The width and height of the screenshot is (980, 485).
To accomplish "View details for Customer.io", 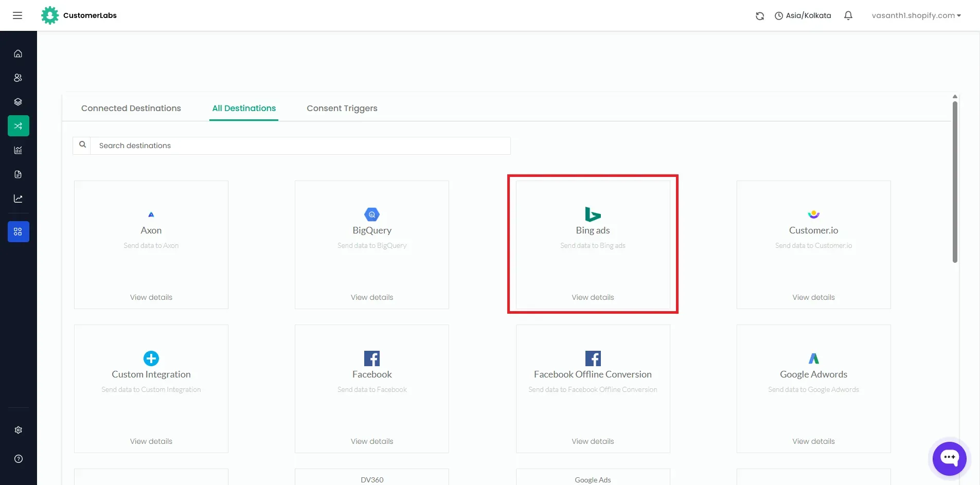I will 814,297.
